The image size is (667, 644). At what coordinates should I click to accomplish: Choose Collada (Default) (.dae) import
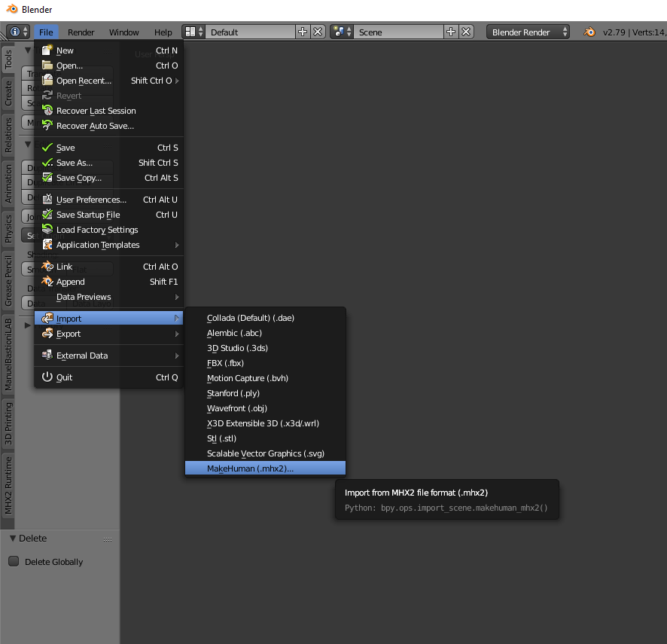point(265,318)
